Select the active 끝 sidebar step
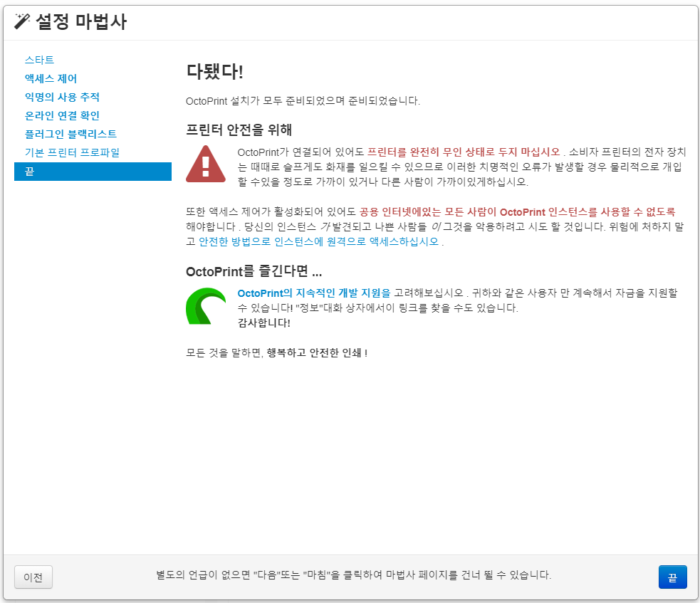 pos(93,172)
